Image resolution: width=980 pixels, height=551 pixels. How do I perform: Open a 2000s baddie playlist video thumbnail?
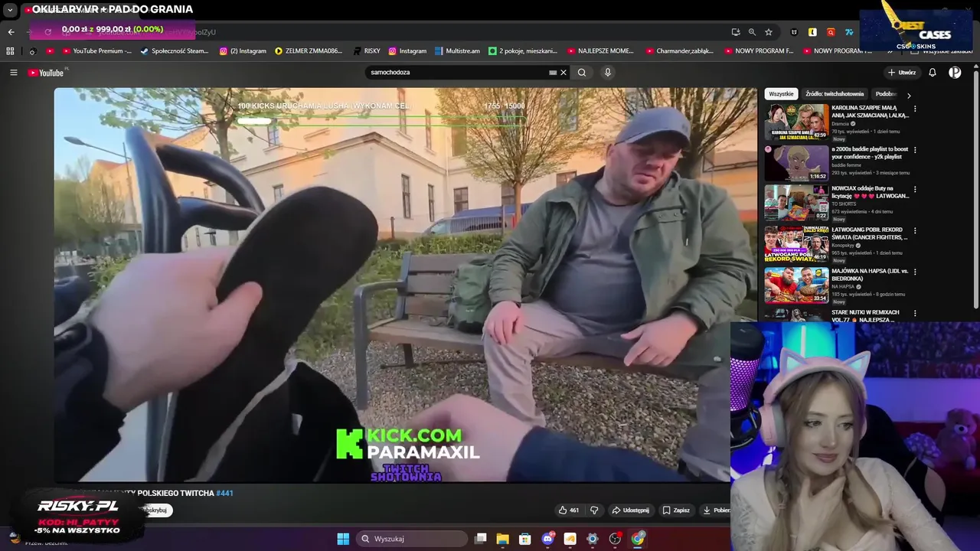[796, 163]
